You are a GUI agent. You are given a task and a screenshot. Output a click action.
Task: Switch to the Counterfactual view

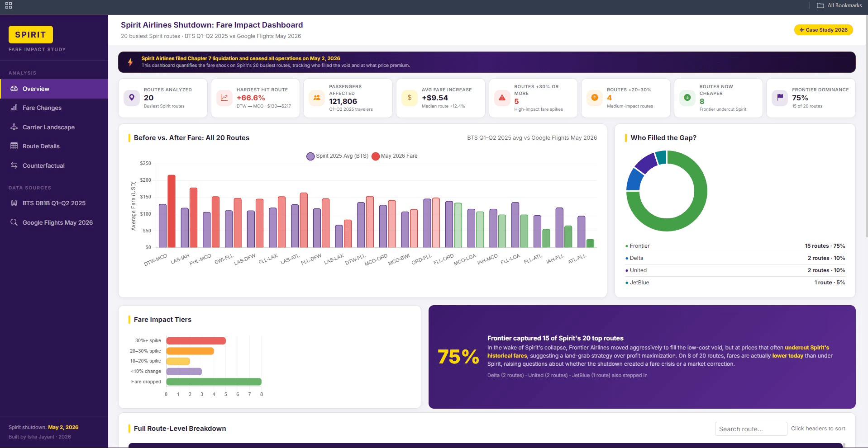click(54, 165)
